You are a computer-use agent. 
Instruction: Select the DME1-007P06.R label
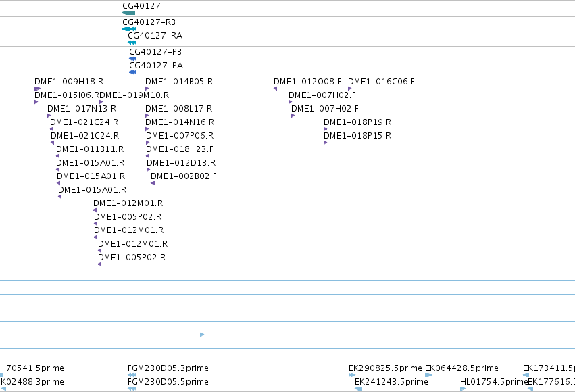coord(180,136)
